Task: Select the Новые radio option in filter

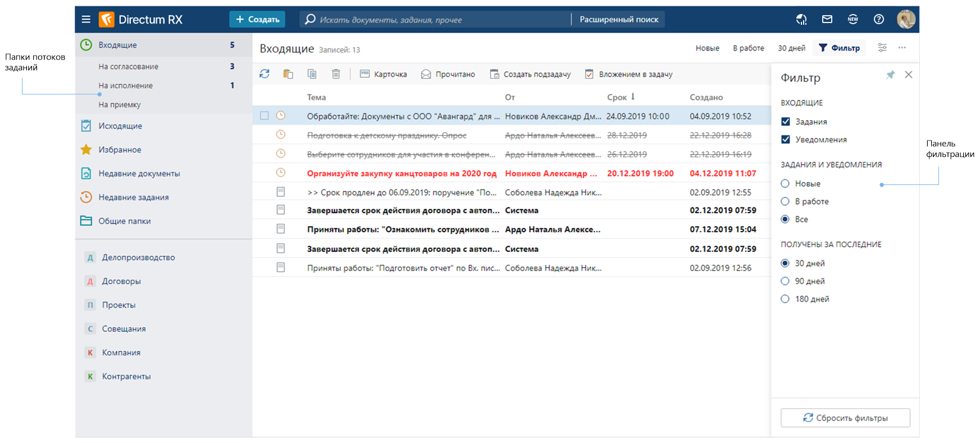Action: tap(785, 183)
